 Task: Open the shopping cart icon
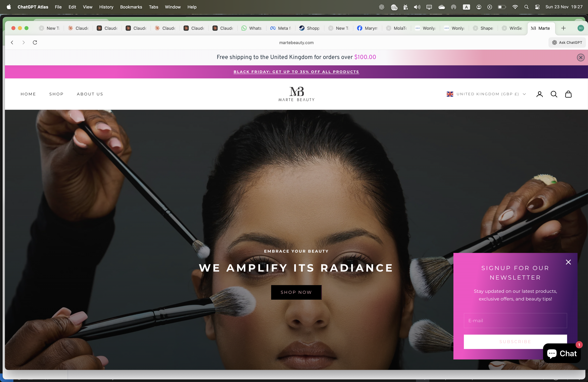pyautogui.click(x=568, y=94)
